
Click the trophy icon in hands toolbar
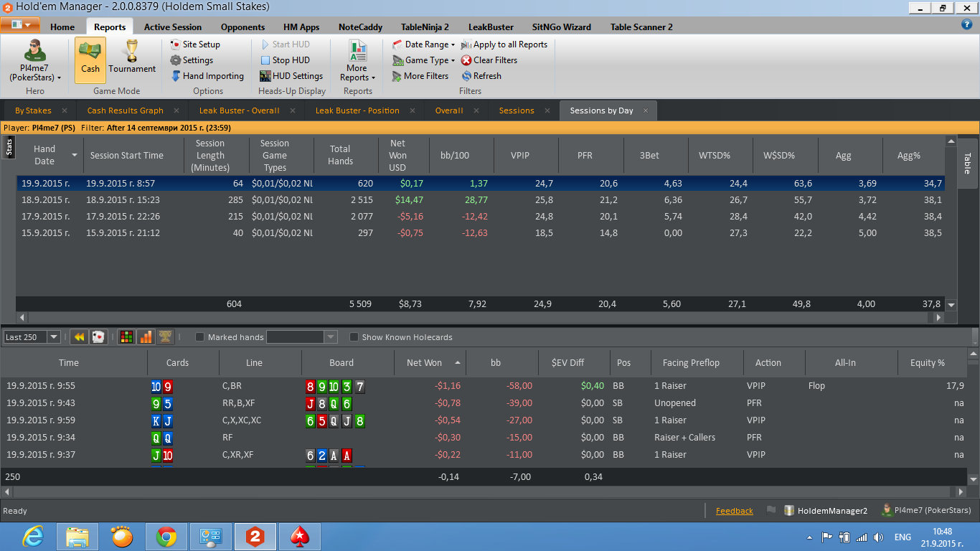(x=165, y=337)
